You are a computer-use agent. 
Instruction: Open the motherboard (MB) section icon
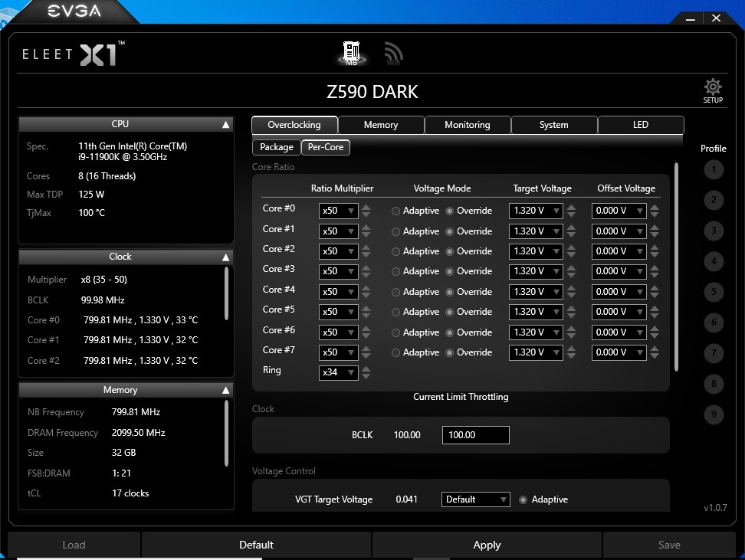point(352,53)
